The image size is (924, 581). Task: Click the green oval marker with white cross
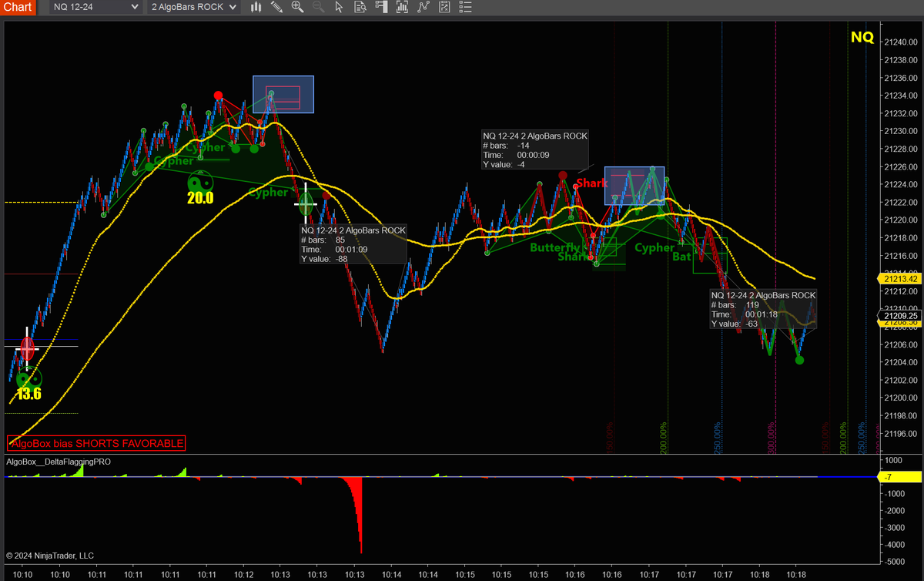click(306, 203)
